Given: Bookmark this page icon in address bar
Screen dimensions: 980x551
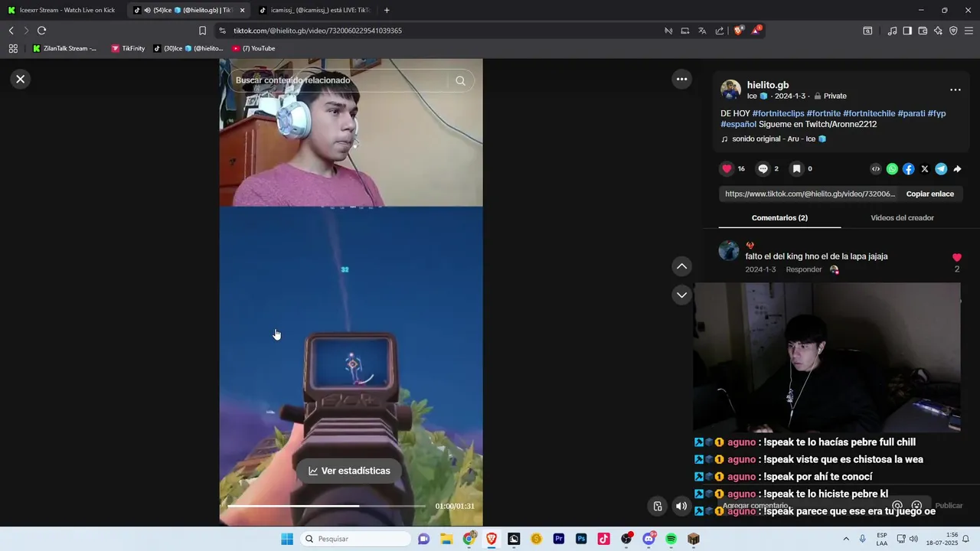Looking at the screenshot, I should tap(202, 31).
